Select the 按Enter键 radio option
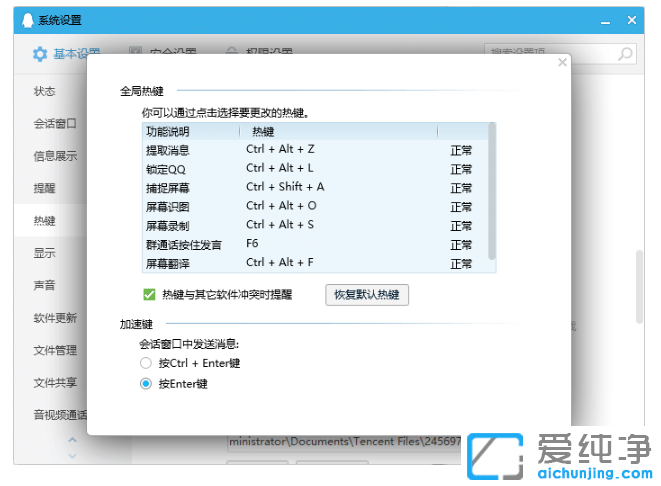The image size is (661, 486). 146,383
